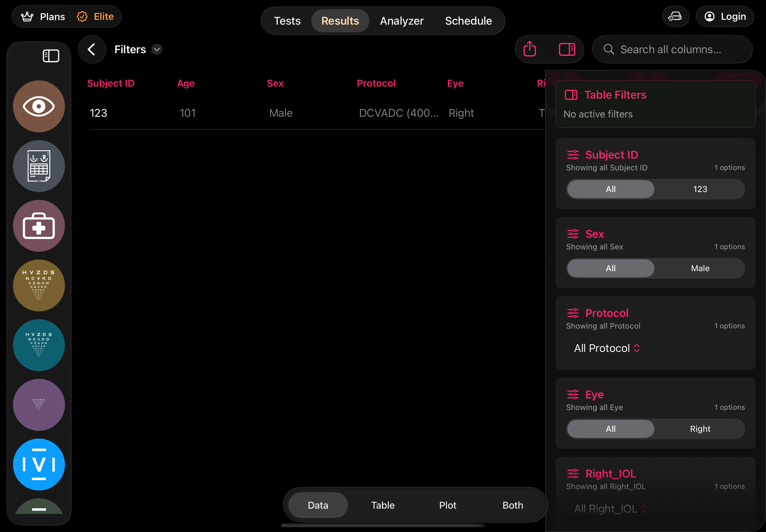Click the Elite badge
766x532 pixels.
[95, 16]
